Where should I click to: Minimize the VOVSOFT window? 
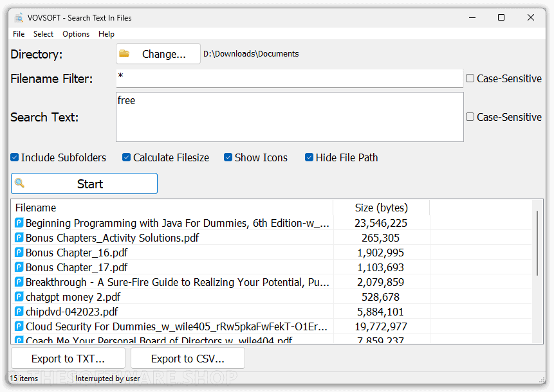pyautogui.click(x=472, y=17)
